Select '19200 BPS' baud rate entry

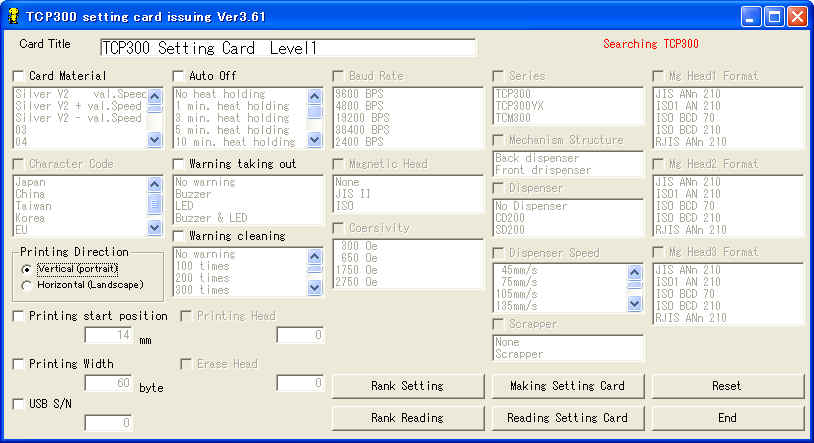tap(362, 118)
